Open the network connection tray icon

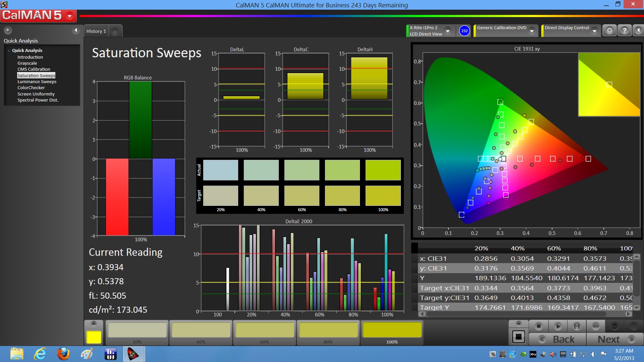coord(583,354)
